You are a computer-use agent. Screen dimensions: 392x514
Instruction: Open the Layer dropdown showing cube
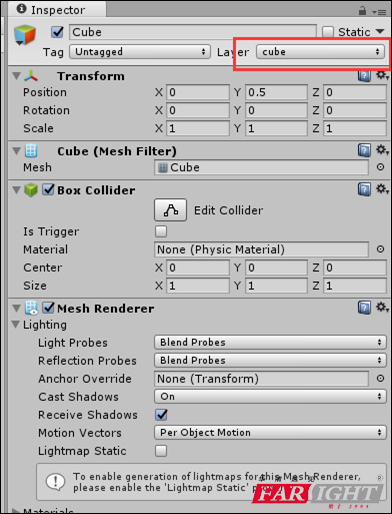[x=320, y=52]
